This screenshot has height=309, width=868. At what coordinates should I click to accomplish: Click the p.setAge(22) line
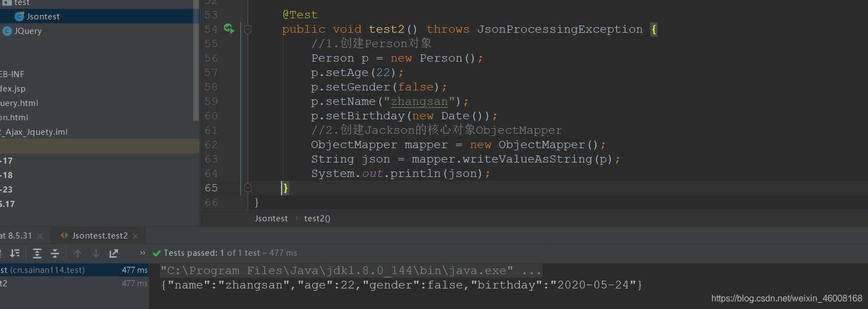coord(358,73)
